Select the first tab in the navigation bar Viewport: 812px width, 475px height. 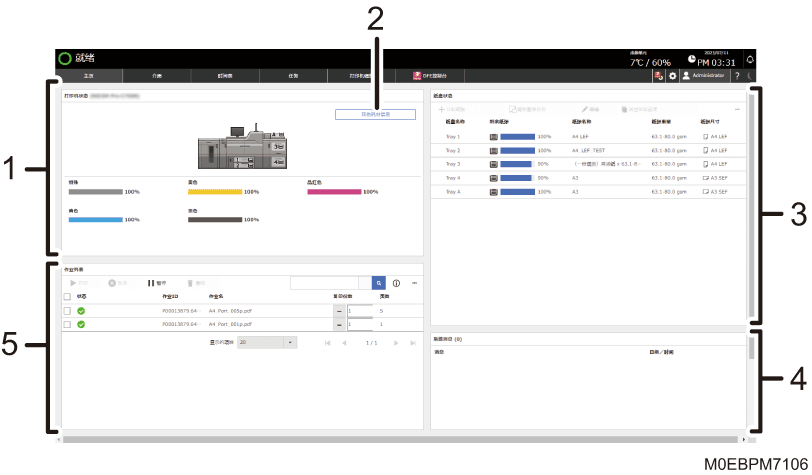point(89,76)
